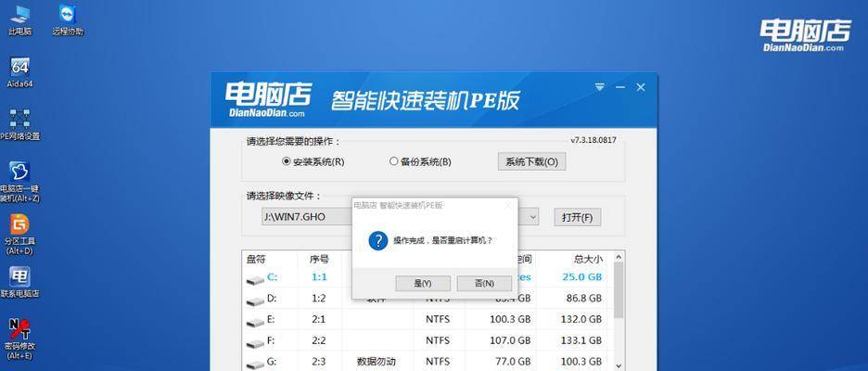Select 备份系统(B) radio option
Screen dimensions: 868x371
click(420, 161)
